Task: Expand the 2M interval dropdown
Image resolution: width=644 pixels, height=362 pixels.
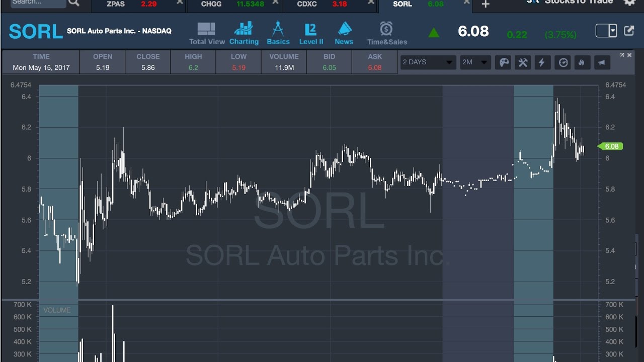Action: (x=475, y=62)
